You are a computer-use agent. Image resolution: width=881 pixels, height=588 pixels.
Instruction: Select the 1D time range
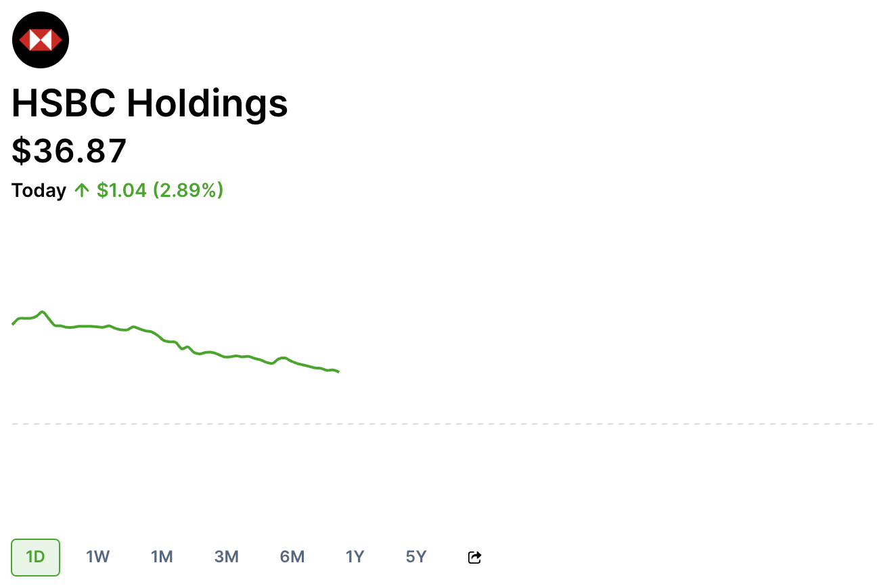pos(35,557)
